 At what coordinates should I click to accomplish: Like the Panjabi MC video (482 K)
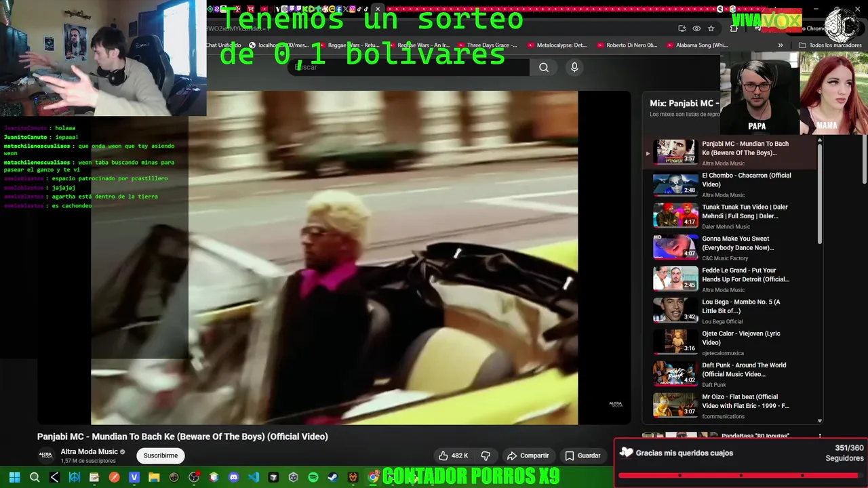click(x=453, y=455)
